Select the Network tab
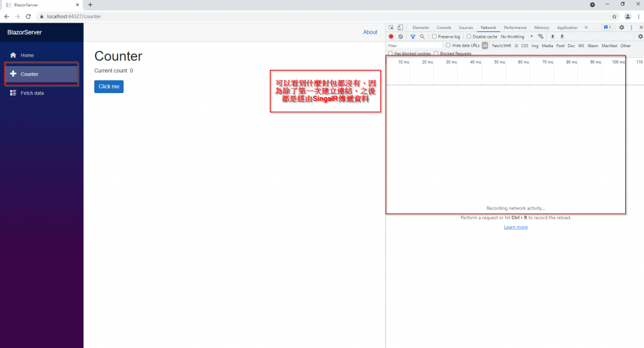The height and width of the screenshot is (348, 644). point(488,28)
